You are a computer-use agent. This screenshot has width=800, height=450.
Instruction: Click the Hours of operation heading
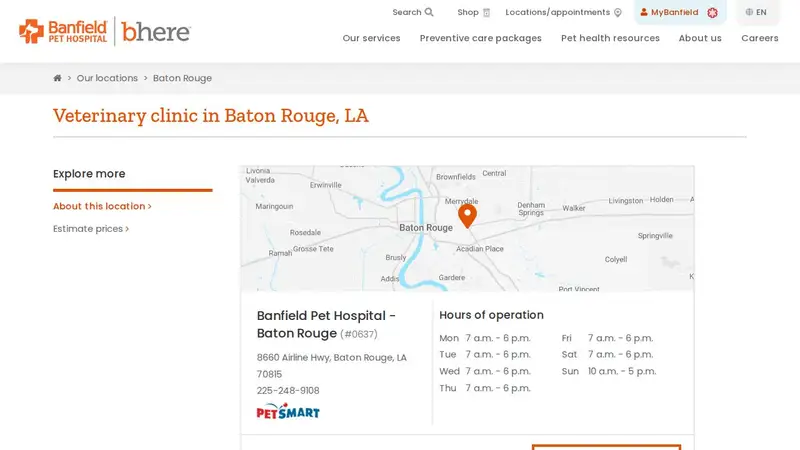[491, 315]
